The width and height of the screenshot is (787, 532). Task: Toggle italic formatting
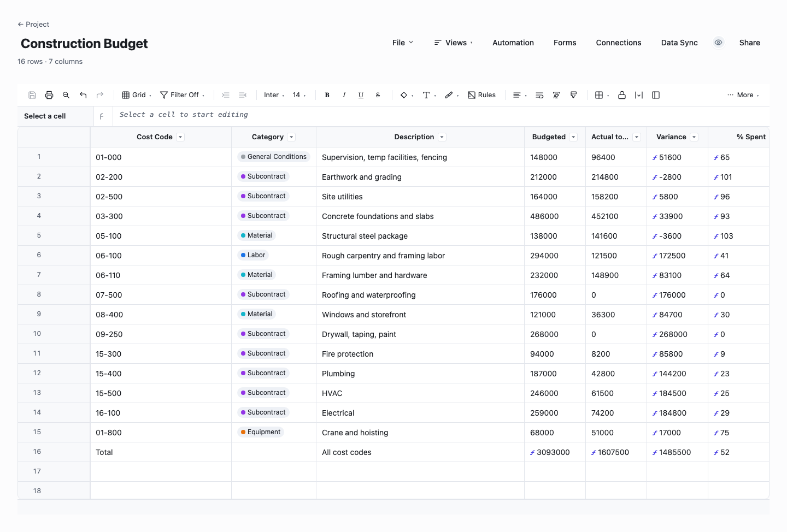pyautogui.click(x=344, y=95)
